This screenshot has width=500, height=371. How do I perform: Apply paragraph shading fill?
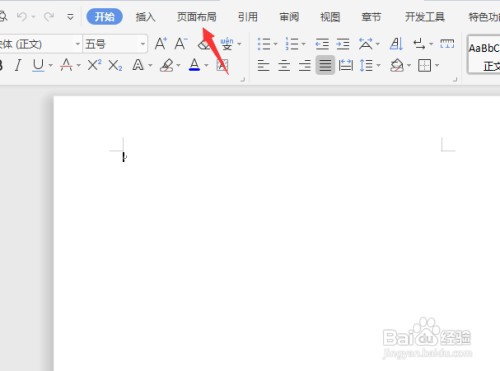point(397,65)
